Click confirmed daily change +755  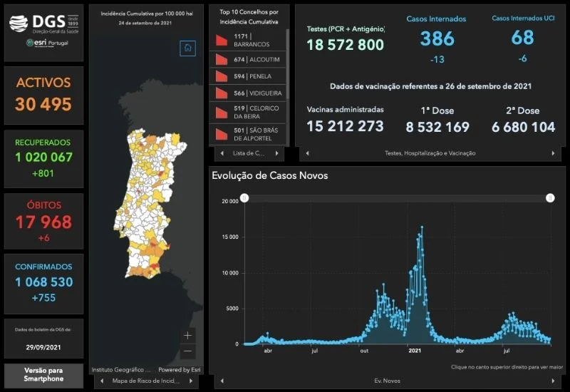tap(43, 298)
